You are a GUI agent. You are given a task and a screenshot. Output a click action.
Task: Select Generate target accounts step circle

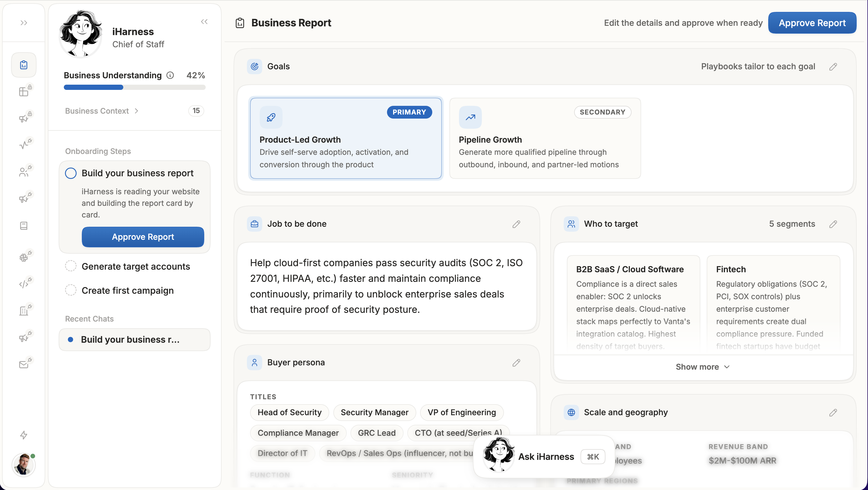[71, 266]
